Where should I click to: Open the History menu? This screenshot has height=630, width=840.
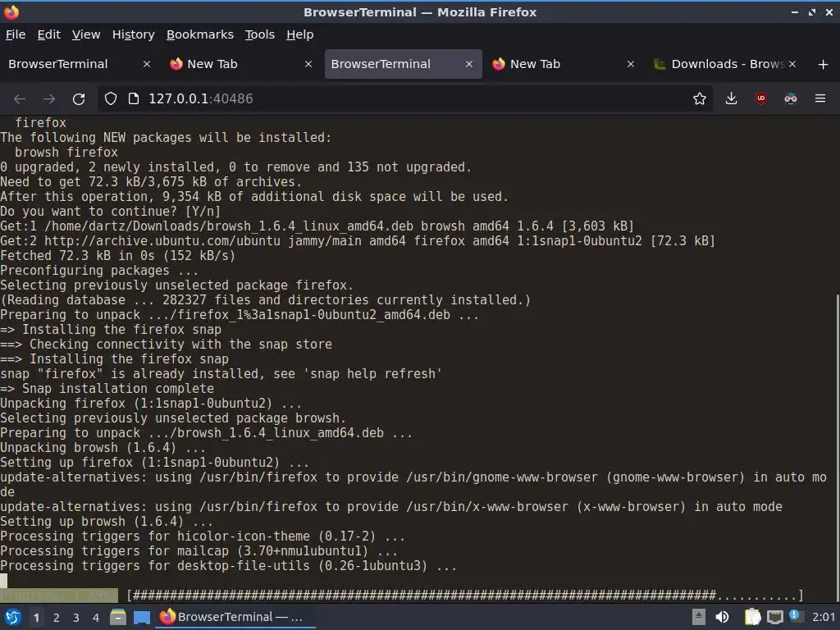[x=134, y=34]
